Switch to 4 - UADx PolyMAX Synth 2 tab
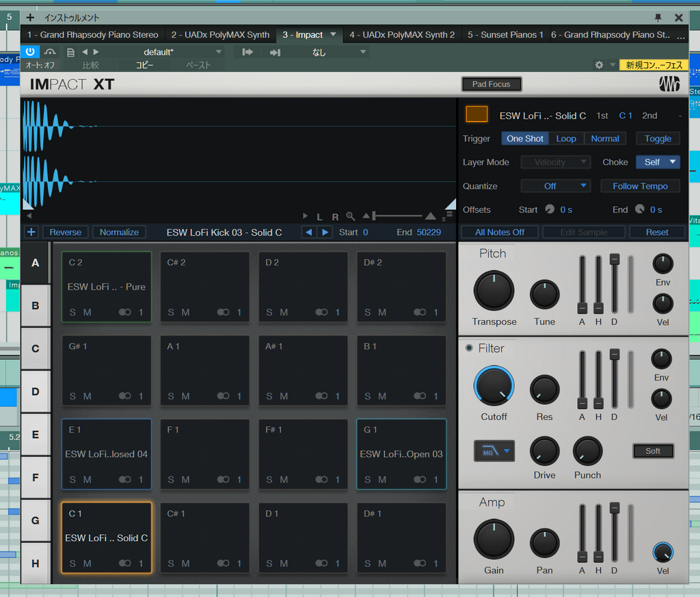Viewport: 700px width, 597px height. point(402,35)
